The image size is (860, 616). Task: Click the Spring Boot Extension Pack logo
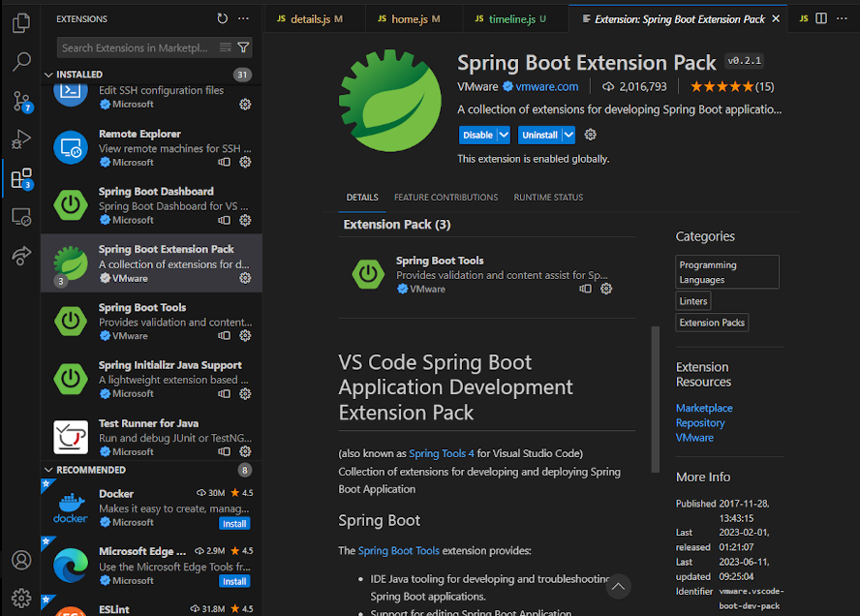[x=390, y=101]
